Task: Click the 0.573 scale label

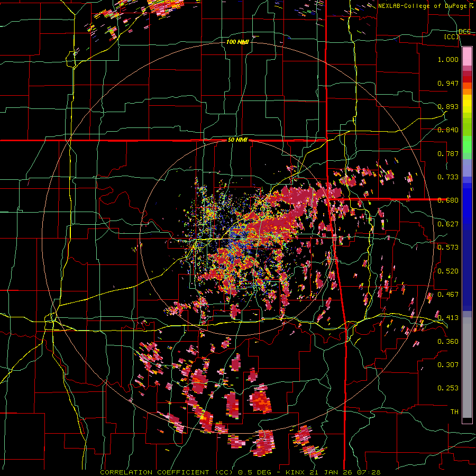Action: pyautogui.click(x=448, y=248)
